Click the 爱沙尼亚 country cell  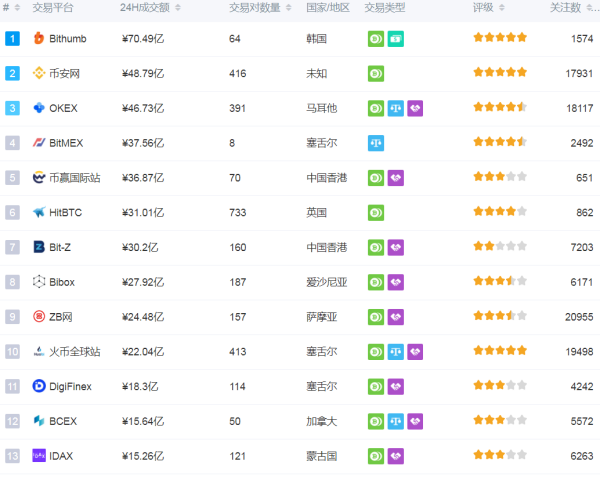click(327, 282)
